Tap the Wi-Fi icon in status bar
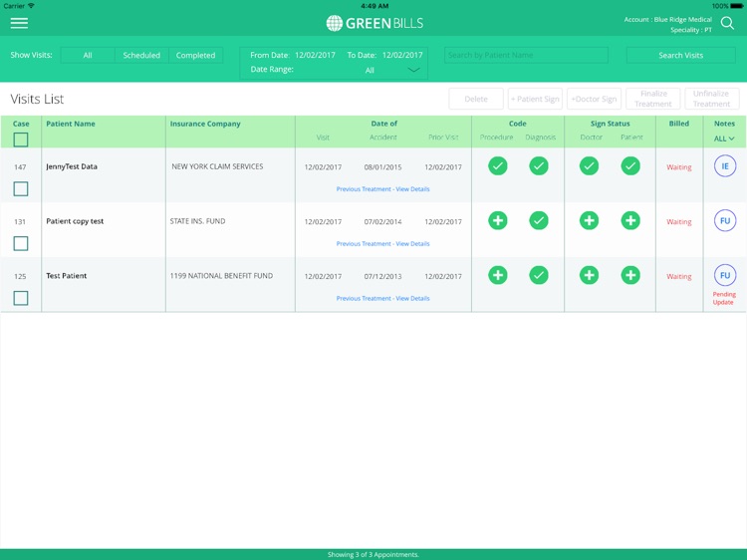747x560 pixels. [32, 6]
